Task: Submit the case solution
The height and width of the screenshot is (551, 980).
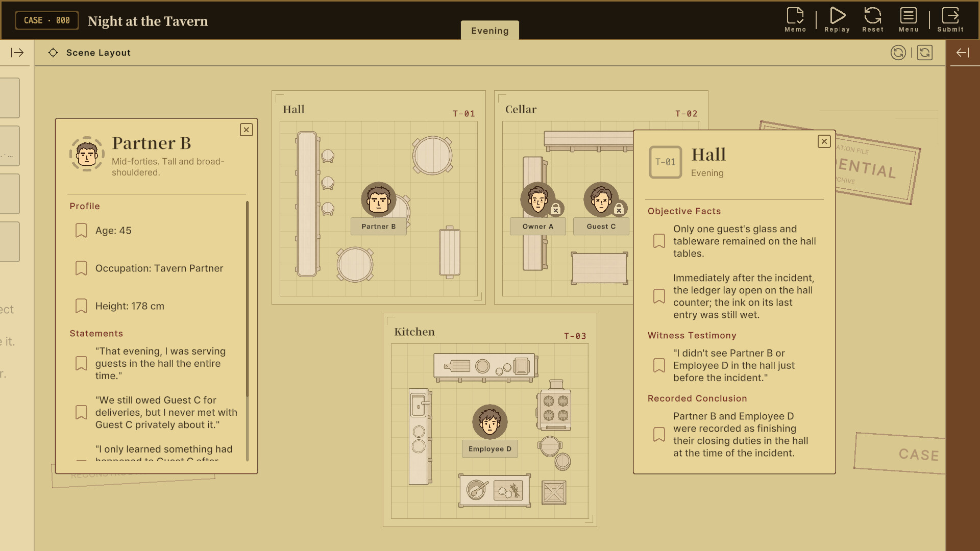Action: [950, 20]
